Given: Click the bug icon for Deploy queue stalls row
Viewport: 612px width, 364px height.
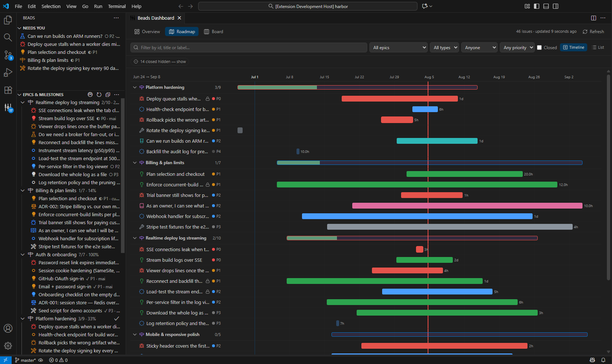Looking at the screenshot, I should pos(142,99).
